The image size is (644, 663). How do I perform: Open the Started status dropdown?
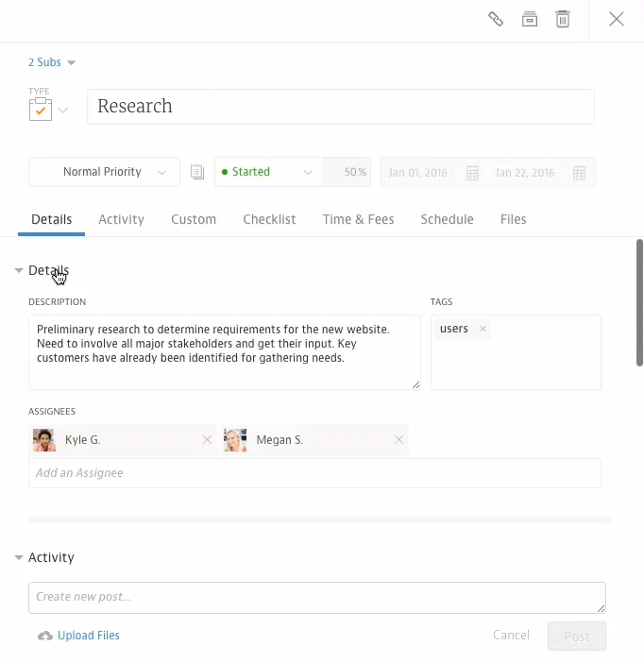(x=268, y=172)
